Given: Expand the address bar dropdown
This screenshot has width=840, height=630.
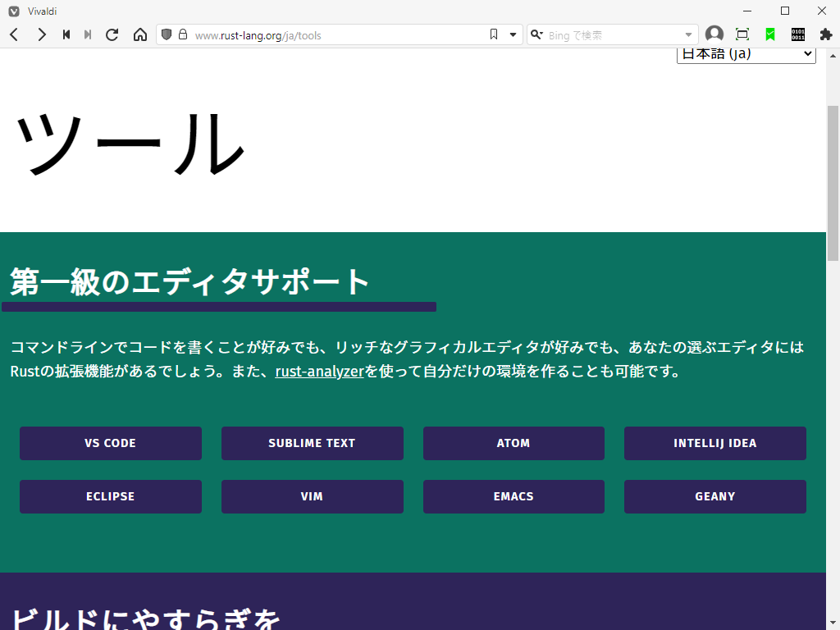Looking at the screenshot, I should click(513, 34).
